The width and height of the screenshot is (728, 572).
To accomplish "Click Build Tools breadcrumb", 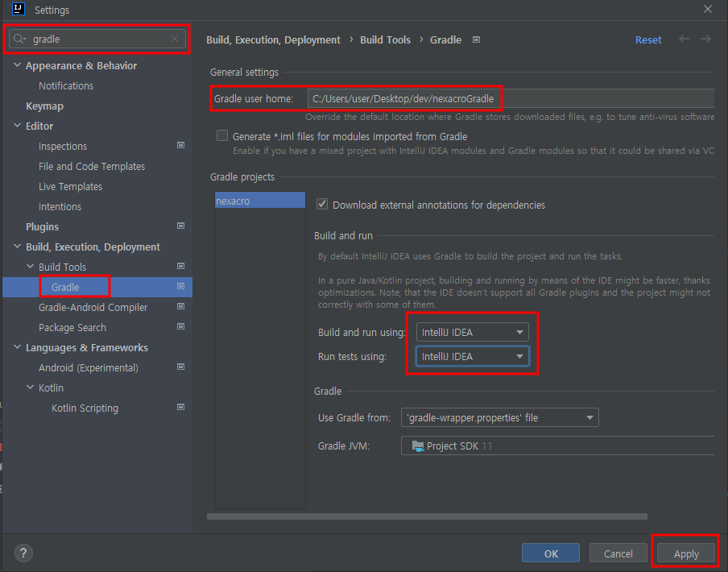I will [386, 40].
